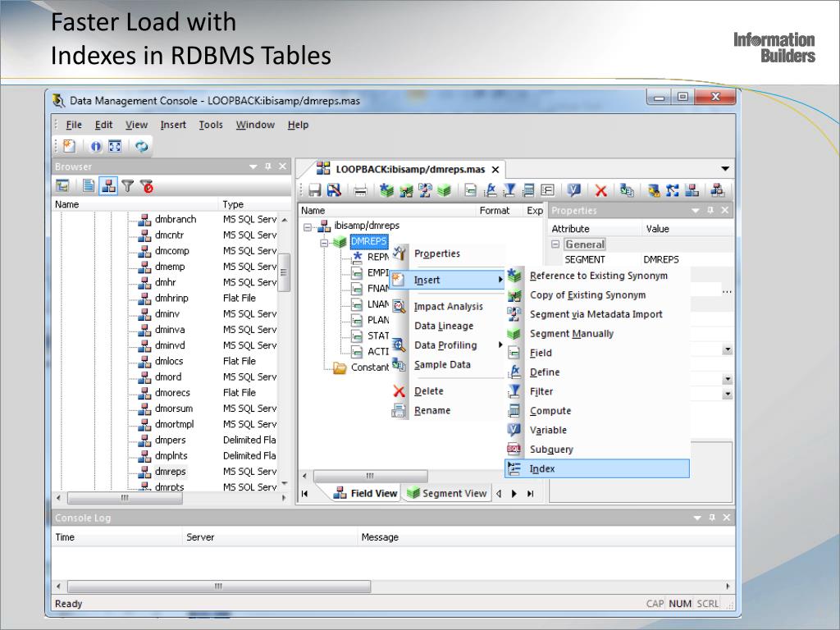The height and width of the screenshot is (630, 840).
Task: Close the Browser panel
Action: point(283,167)
